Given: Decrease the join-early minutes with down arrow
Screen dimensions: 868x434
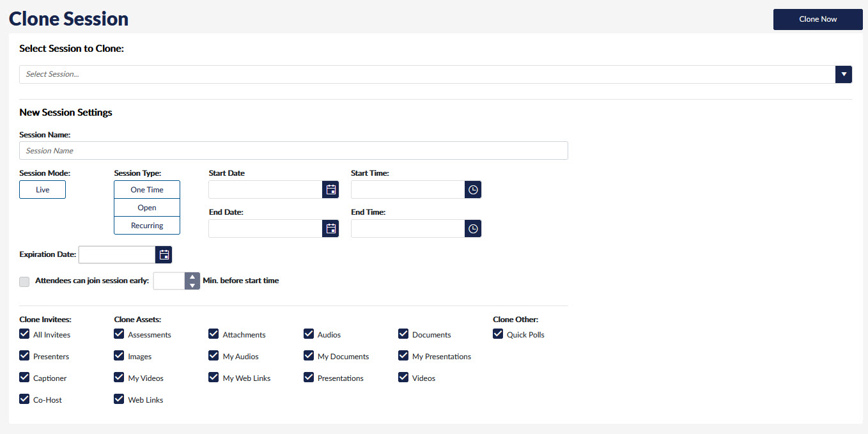Looking at the screenshot, I should [192, 286].
